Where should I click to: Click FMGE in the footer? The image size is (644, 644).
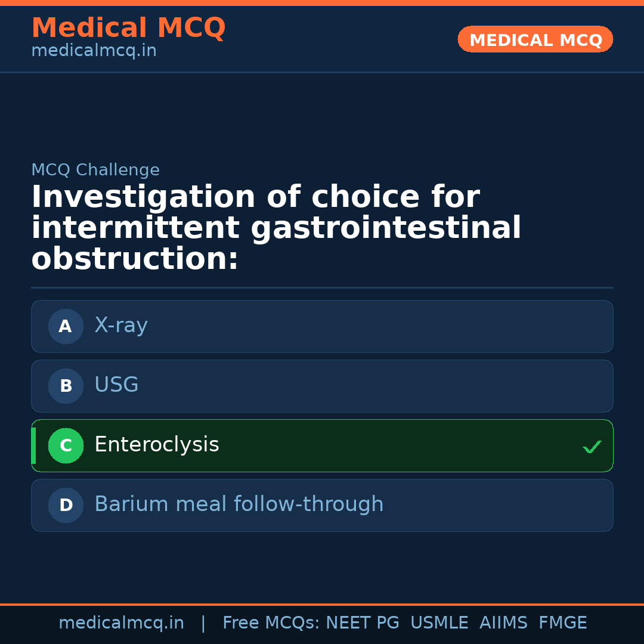coord(562,623)
